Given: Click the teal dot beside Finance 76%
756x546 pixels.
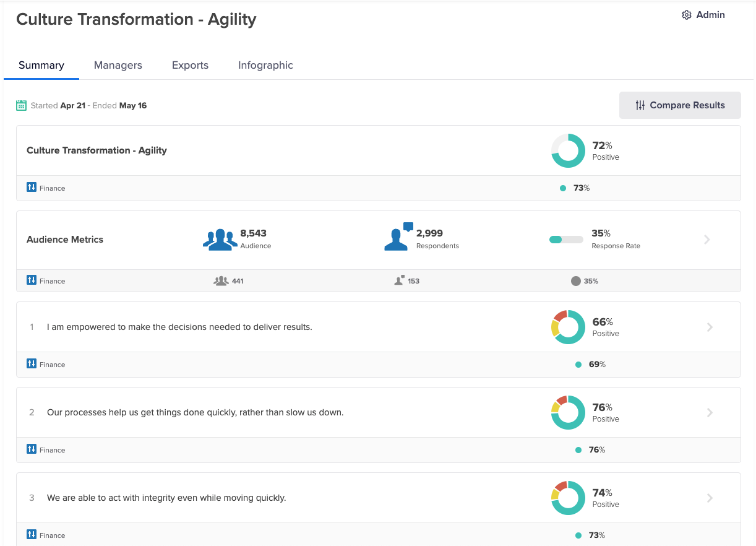Looking at the screenshot, I should 578,450.
